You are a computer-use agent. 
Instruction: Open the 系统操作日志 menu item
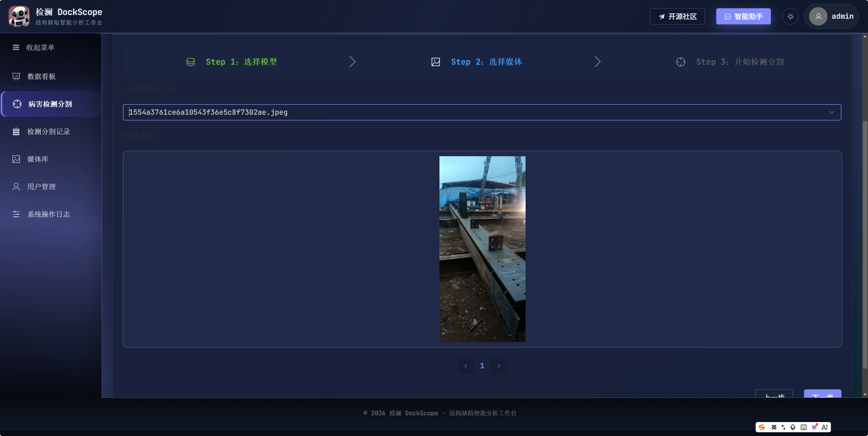[51, 214]
